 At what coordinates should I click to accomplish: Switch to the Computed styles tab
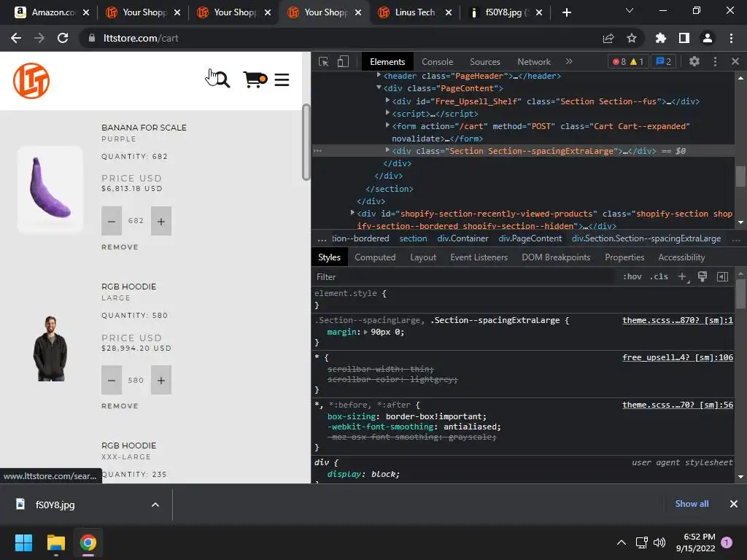coord(375,257)
